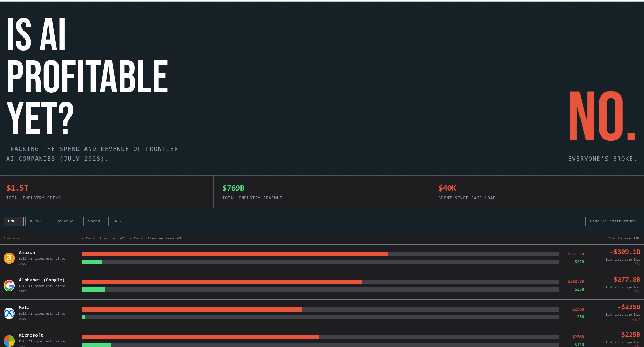Click the Microsoft logo icon
This screenshot has height=347, width=644.
[x=9, y=341]
